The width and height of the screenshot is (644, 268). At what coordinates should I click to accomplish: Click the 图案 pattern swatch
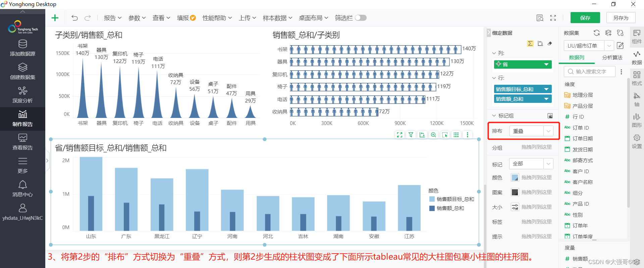pyautogui.click(x=515, y=192)
